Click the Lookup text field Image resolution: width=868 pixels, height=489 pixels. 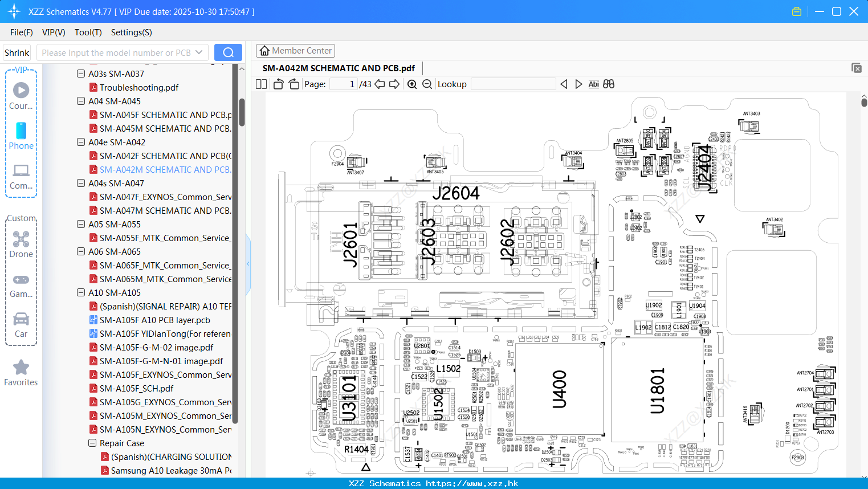pyautogui.click(x=513, y=84)
